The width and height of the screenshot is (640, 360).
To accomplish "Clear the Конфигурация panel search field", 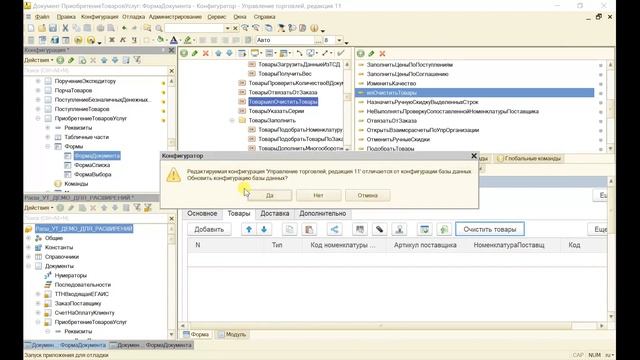I will click(171, 71).
